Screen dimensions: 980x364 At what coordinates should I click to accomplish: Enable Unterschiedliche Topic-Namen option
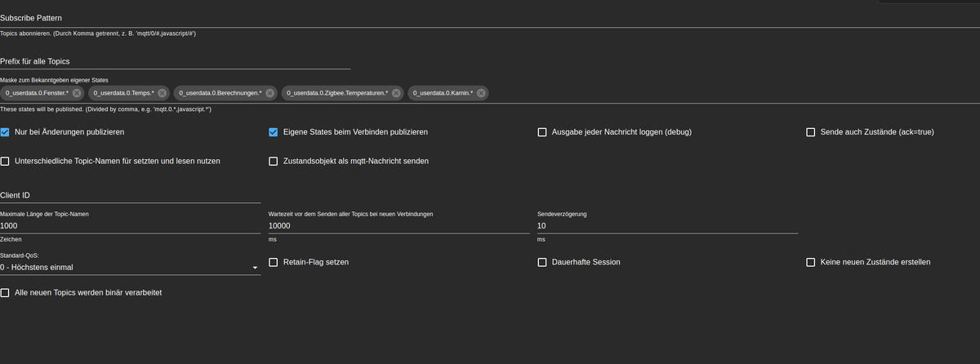5,161
